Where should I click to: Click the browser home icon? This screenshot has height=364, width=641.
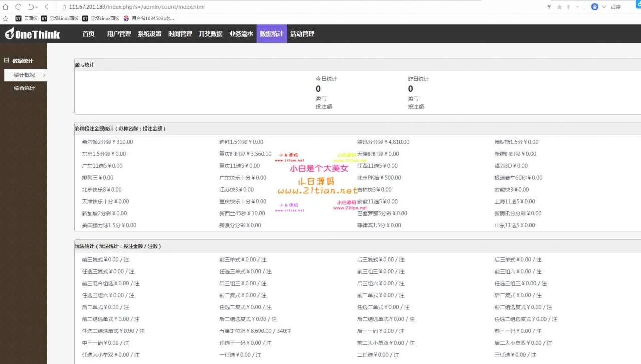(x=6, y=7)
